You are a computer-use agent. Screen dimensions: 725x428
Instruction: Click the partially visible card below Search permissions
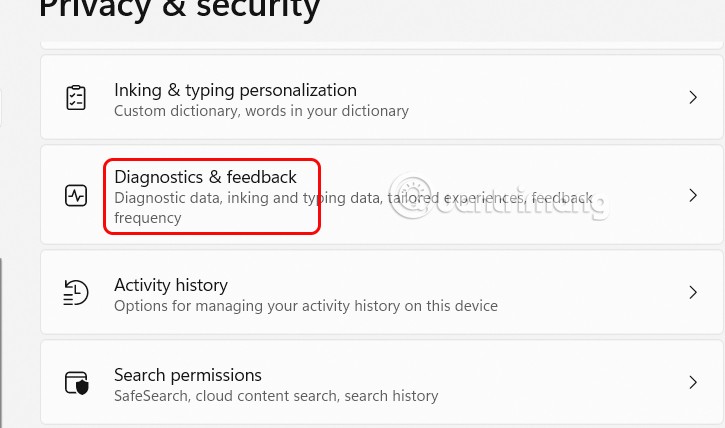click(x=380, y=425)
